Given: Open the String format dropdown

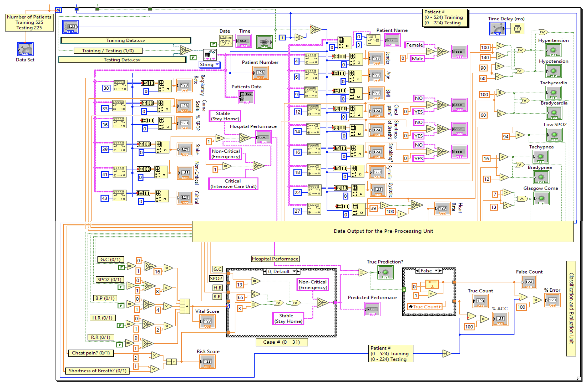Looking at the screenshot, I should [209, 65].
